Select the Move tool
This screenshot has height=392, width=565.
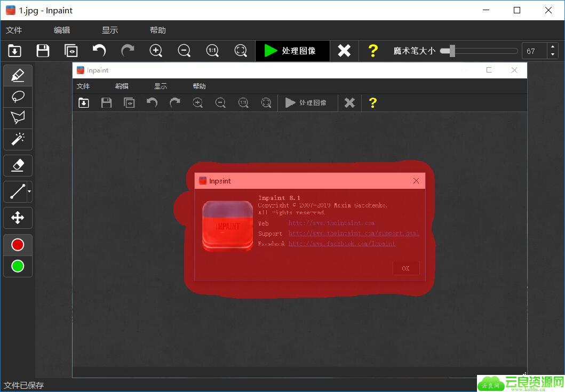(18, 218)
